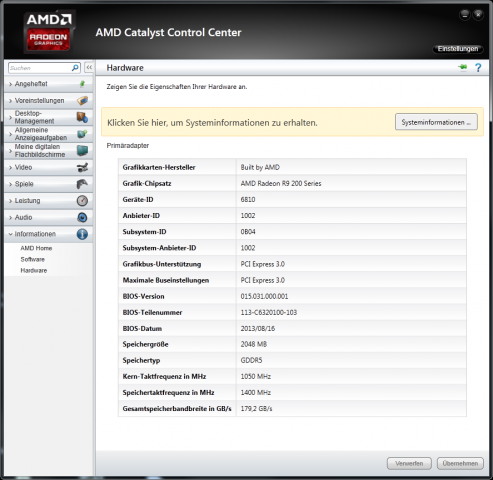493x480 pixels.
Task: Click the Speichertyp value GDDR5
Action: click(251, 360)
